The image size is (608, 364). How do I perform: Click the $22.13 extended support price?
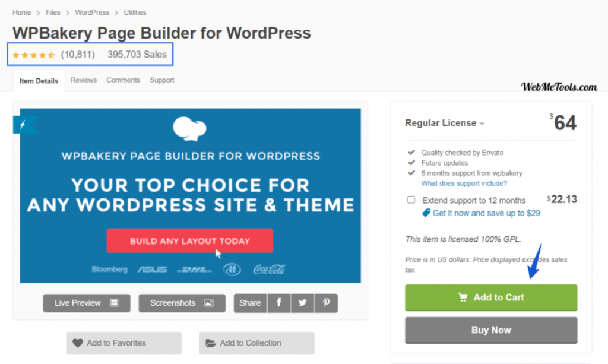562,200
